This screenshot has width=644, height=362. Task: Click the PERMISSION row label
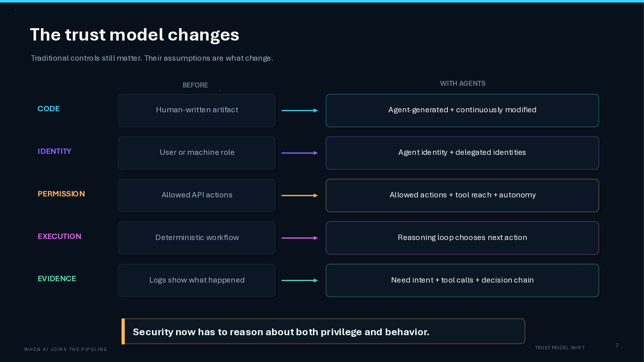pos(61,194)
